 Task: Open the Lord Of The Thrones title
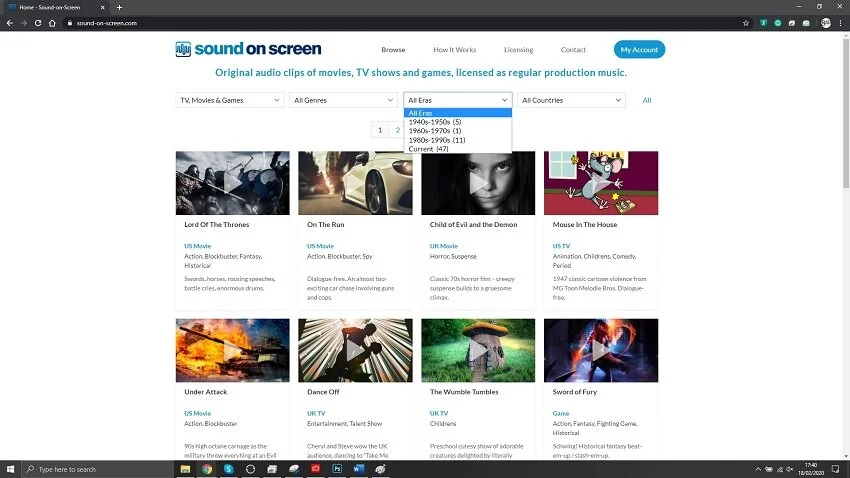(x=216, y=224)
